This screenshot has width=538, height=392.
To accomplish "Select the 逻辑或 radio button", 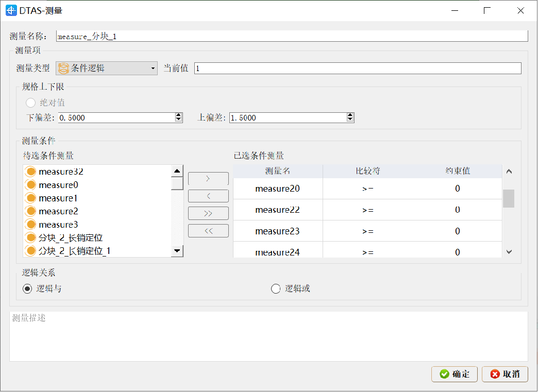I will (x=276, y=289).
